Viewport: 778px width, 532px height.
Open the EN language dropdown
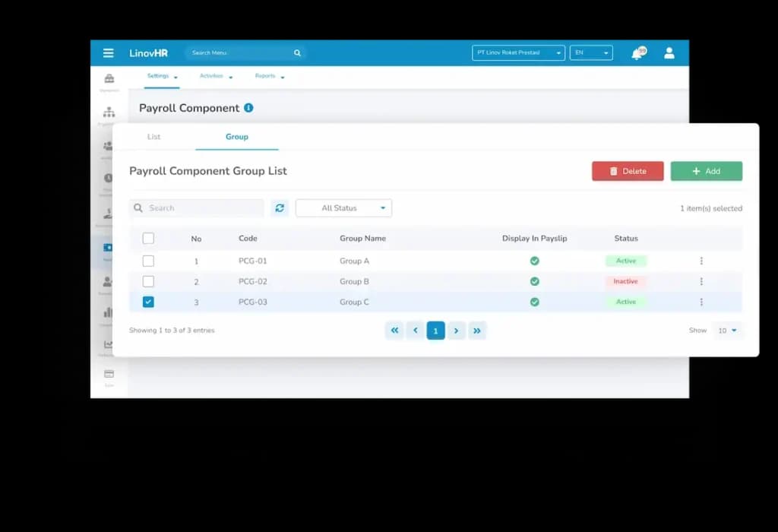tap(591, 52)
